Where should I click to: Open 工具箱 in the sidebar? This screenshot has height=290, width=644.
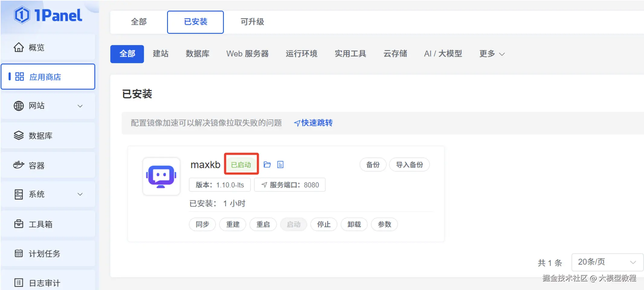[x=48, y=224]
